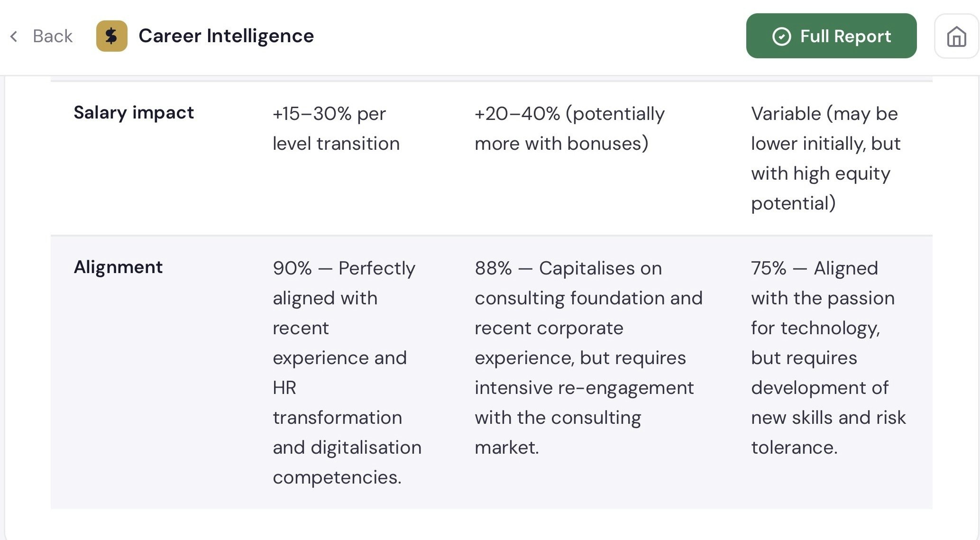This screenshot has width=980, height=540.
Task: Select the +20–40% potentially more with bonuses cell
Action: point(569,128)
